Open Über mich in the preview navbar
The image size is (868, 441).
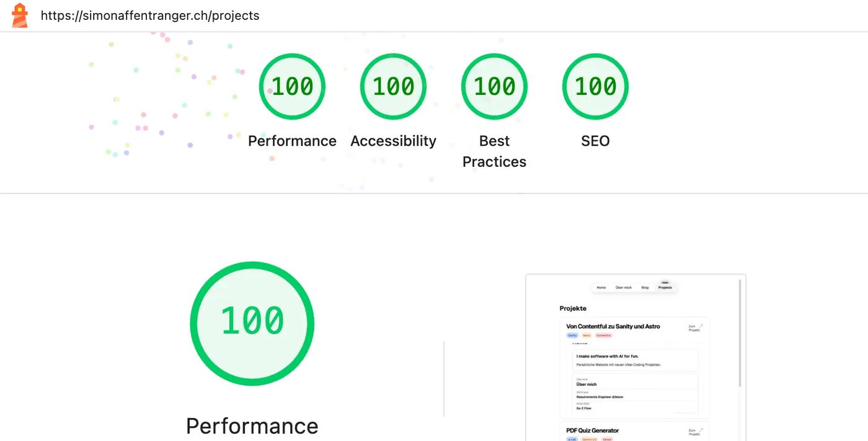pos(624,287)
